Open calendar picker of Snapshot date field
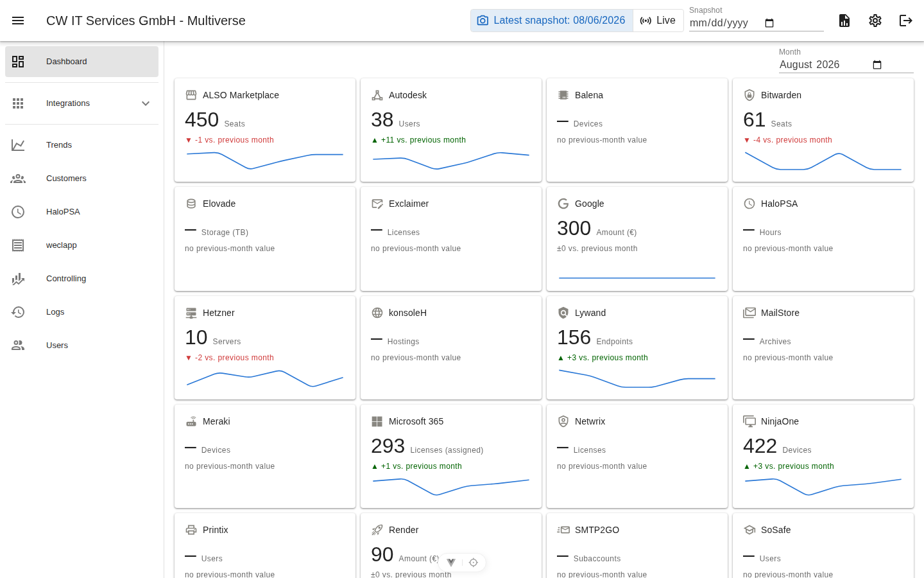The width and height of the screenshot is (924, 578). coord(769,23)
